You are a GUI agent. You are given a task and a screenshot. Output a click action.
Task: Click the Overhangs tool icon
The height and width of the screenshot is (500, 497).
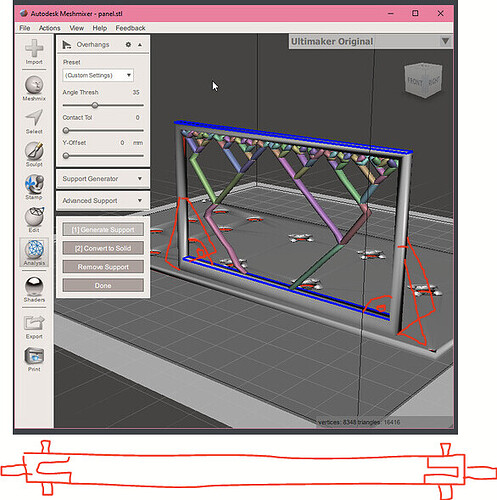tap(67, 45)
